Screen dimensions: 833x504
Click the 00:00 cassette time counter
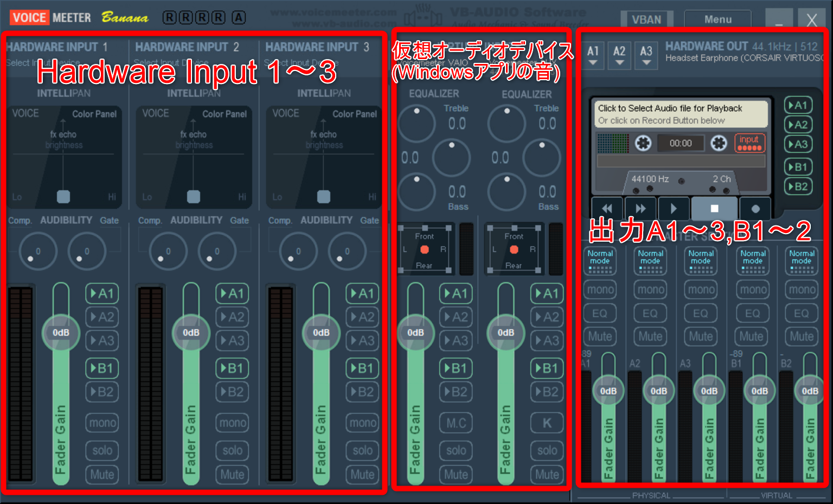[681, 143]
